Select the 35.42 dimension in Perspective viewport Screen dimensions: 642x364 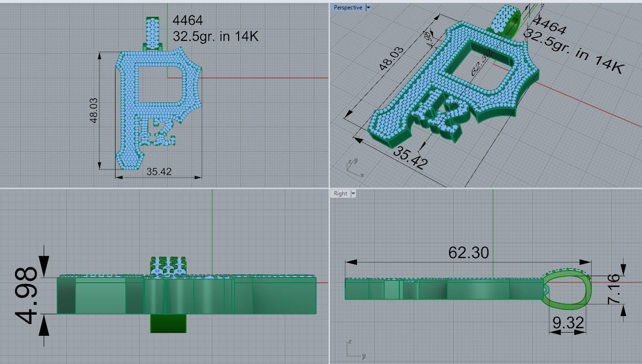410,158
